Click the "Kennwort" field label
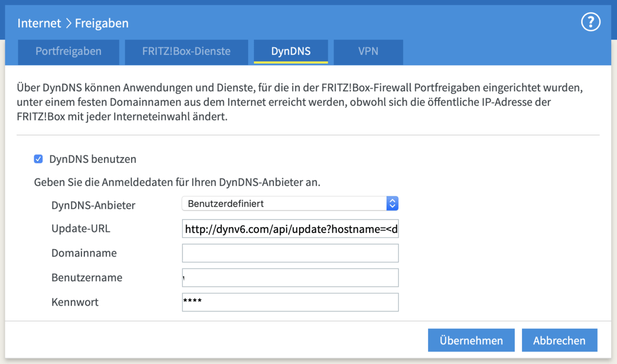 [x=75, y=302]
